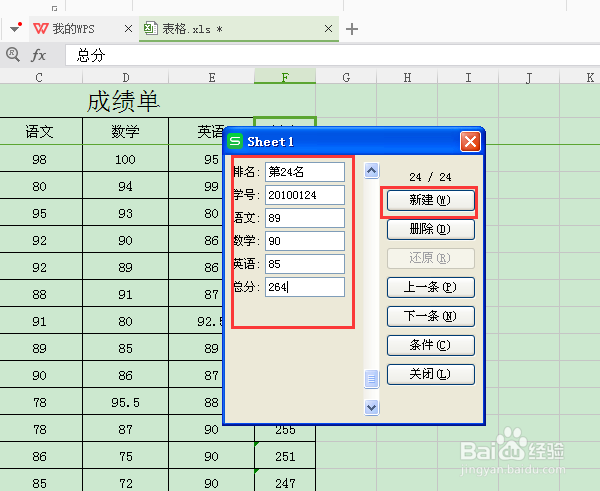
Task: Click the record scrollbar thumb in dialog
Action: tap(372, 379)
